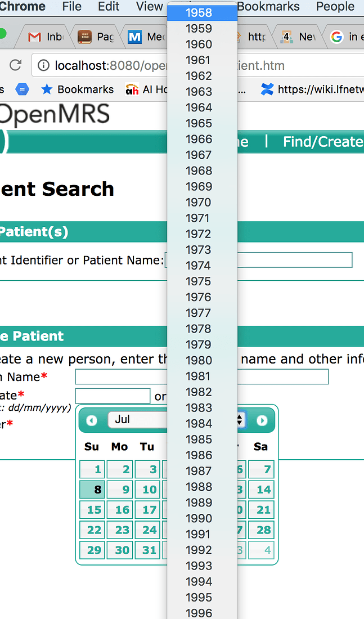The width and height of the screenshot is (364, 619).
Task: Click the Bookmarks star icon in bookmarks bar
Action: [47, 89]
